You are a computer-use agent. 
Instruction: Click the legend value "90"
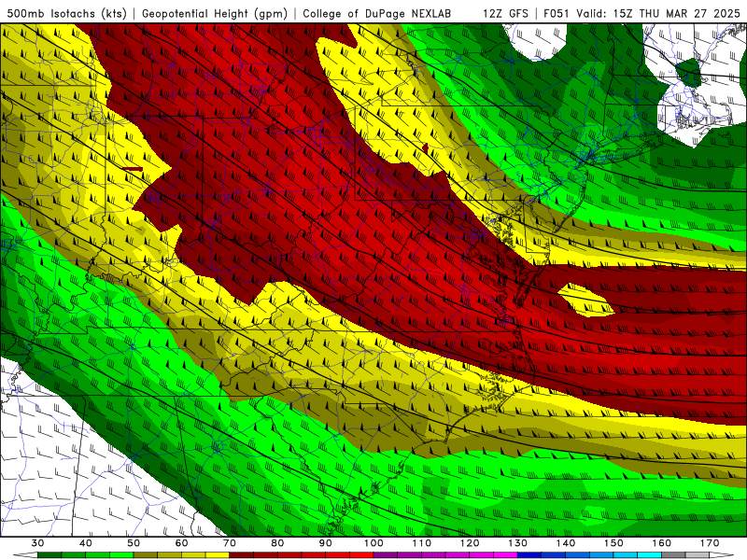[326, 543]
